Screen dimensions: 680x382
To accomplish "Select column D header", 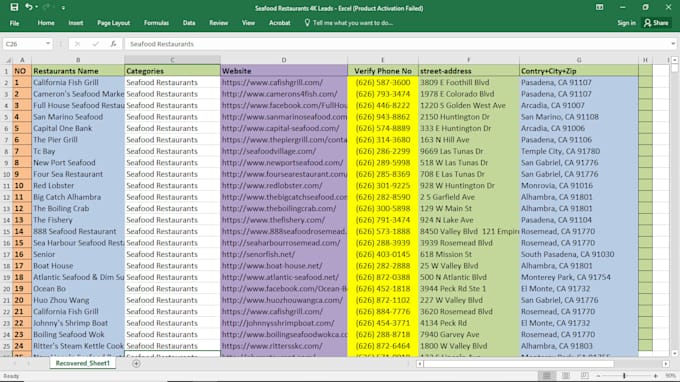I will pyautogui.click(x=284, y=60).
